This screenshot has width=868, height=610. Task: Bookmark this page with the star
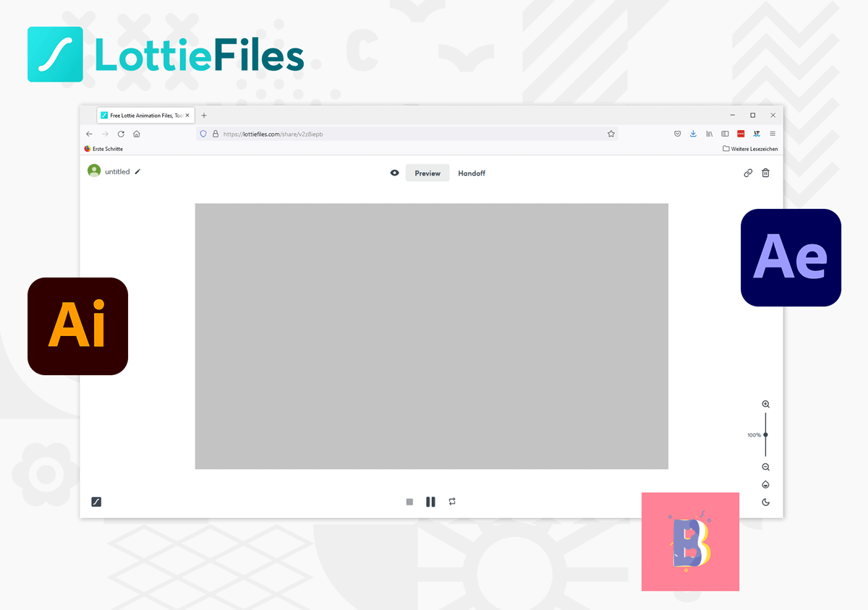coord(611,134)
